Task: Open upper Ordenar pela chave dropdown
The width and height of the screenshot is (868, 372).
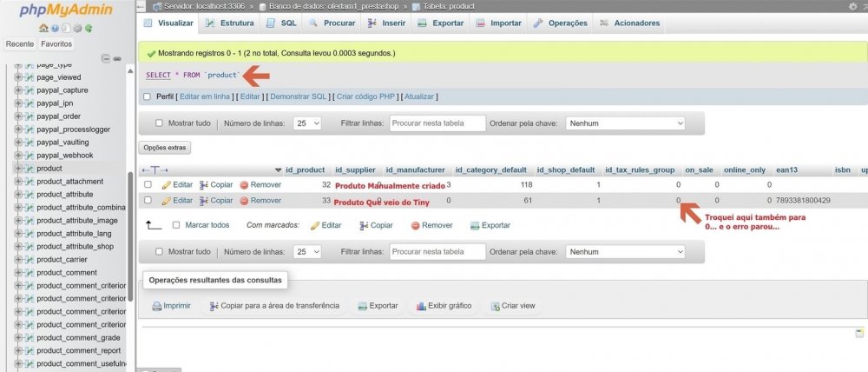Action: [626, 123]
